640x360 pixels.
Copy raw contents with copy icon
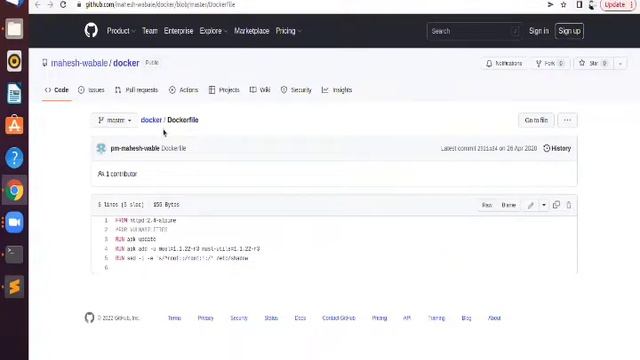556,205
